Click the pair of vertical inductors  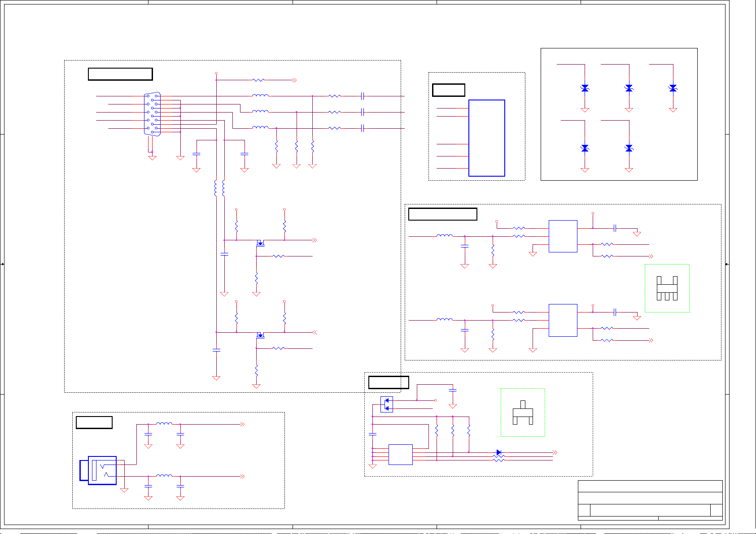(219, 188)
